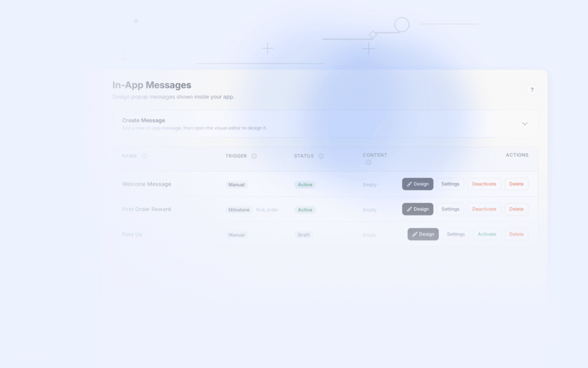Click info icon next to NAME column
This screenshot has height=368, width=588.
pyautogui.click(x=144, y=156)
